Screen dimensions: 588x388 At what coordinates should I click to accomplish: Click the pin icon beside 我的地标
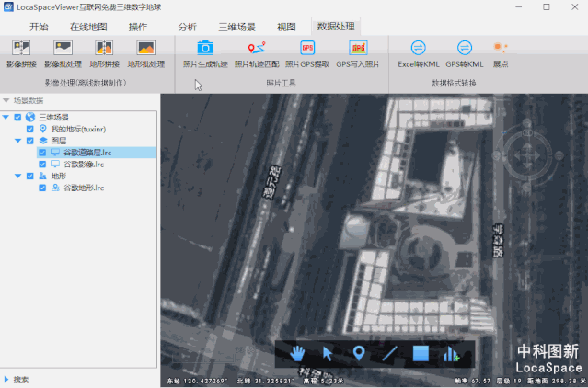[x=42, y=129]
